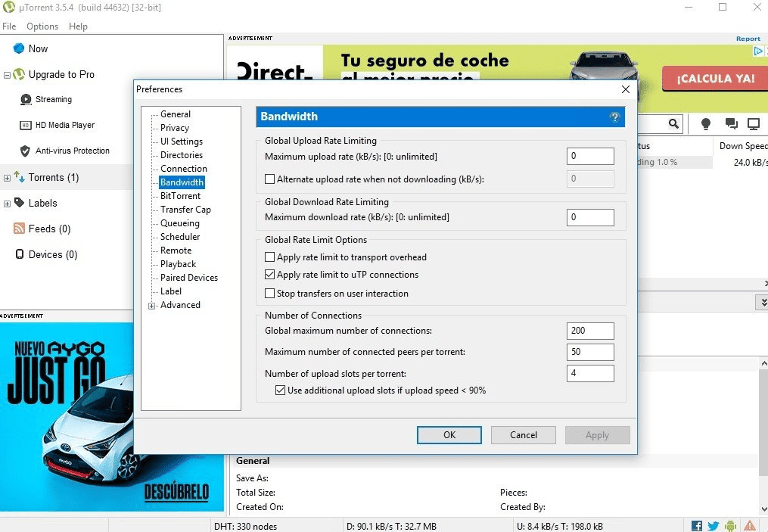Screen dimensions: 768x532
Task: Click OK button in Preferences
Action: (449, 435)
